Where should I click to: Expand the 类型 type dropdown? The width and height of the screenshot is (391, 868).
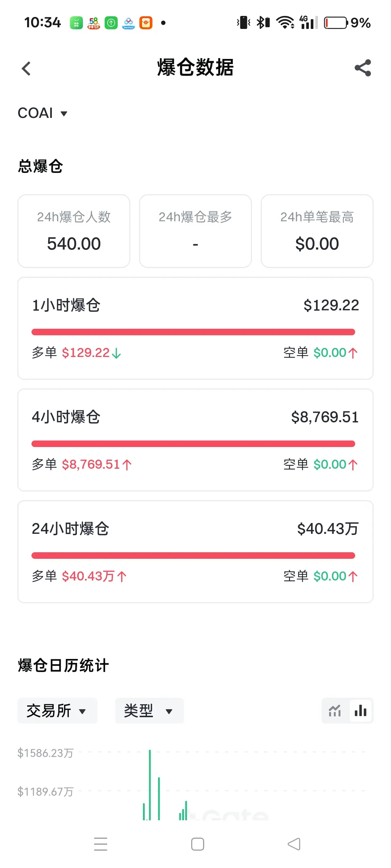[149, 711]
